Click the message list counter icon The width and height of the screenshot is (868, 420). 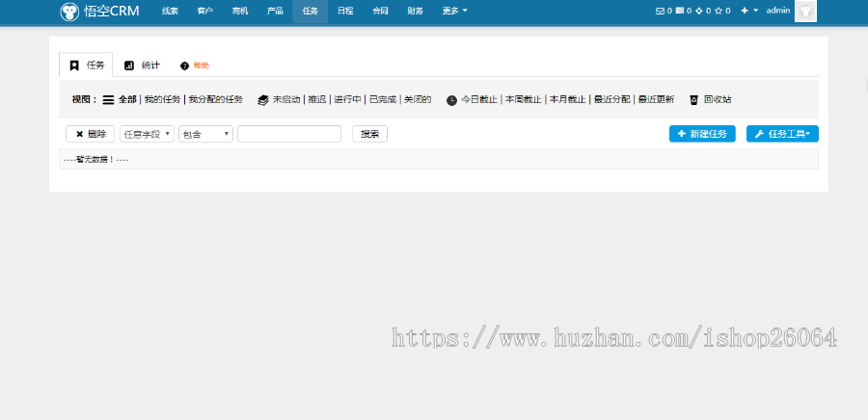point(680,11)
